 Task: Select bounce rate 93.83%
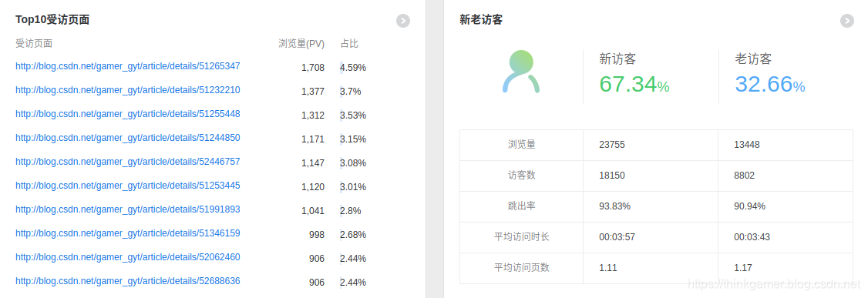(615, 206)
